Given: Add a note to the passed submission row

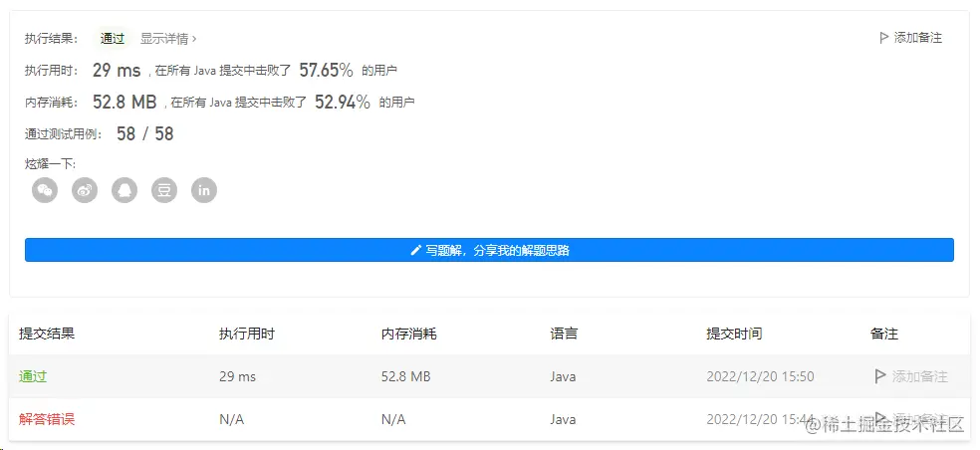Looking at the screenshot, I should (x=911, y=376).
